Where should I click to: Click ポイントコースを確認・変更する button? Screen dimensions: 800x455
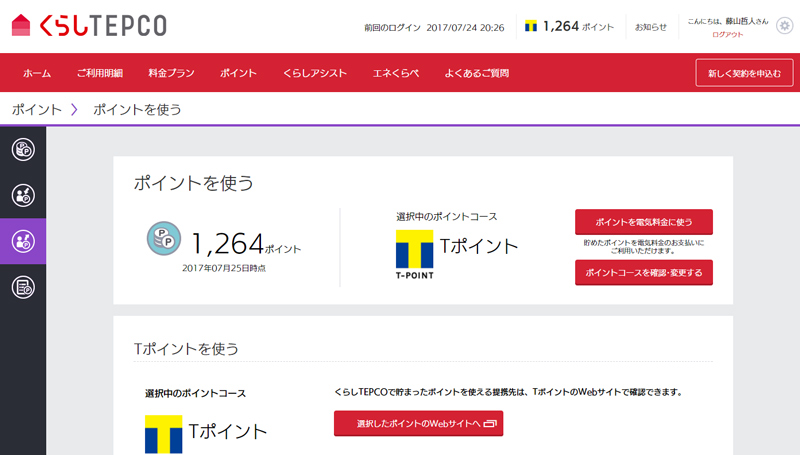644,272
